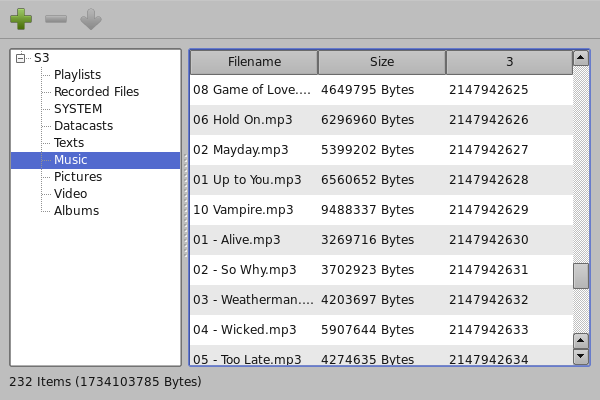Select file 08 Game of Love

tap(252, 90)
